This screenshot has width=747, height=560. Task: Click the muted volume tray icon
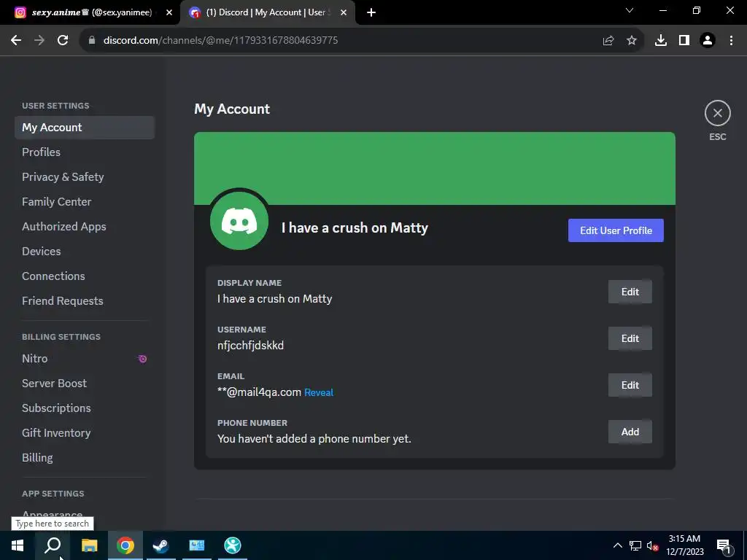coord(652,545)
